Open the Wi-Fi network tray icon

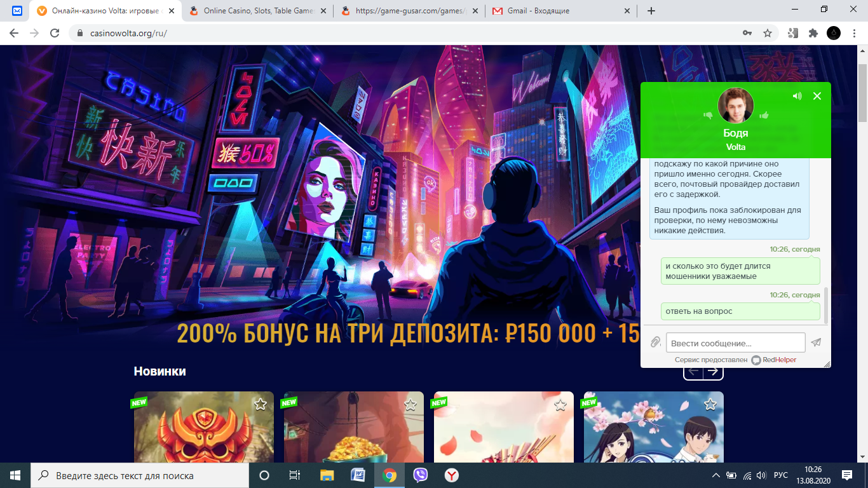click(x=747, y=475)
